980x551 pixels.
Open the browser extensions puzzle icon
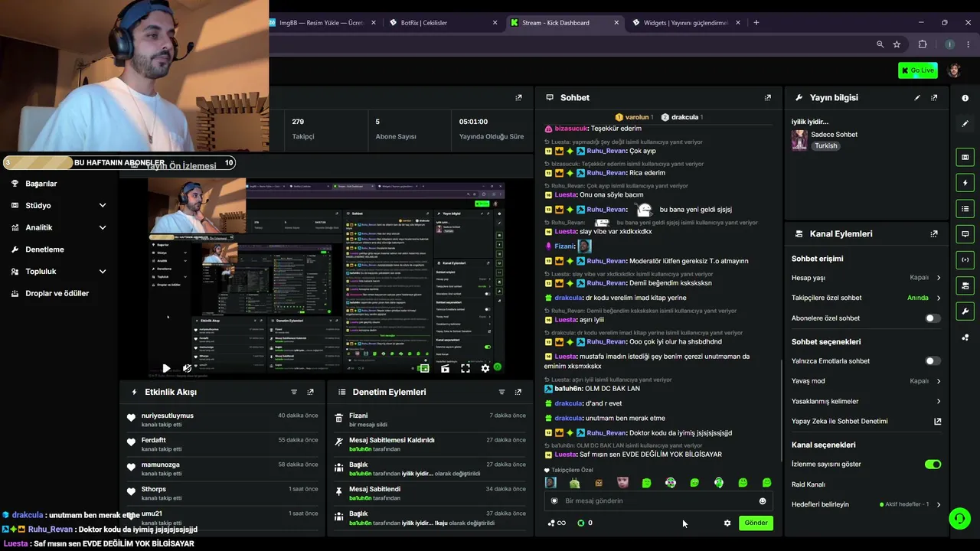click(923, 44)
